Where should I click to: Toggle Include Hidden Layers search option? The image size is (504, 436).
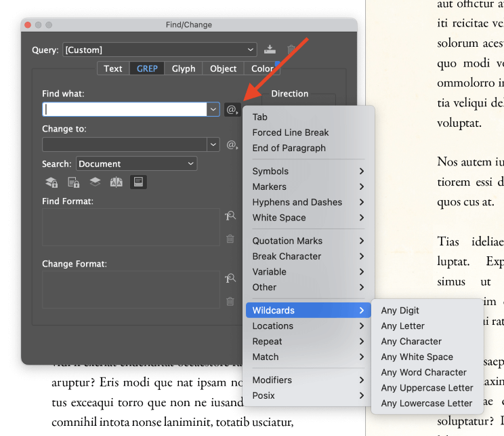coord(95,182)
